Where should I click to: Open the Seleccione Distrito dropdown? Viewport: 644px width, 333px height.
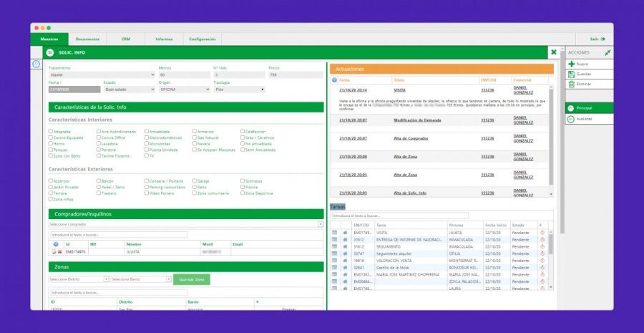(78, 279)
